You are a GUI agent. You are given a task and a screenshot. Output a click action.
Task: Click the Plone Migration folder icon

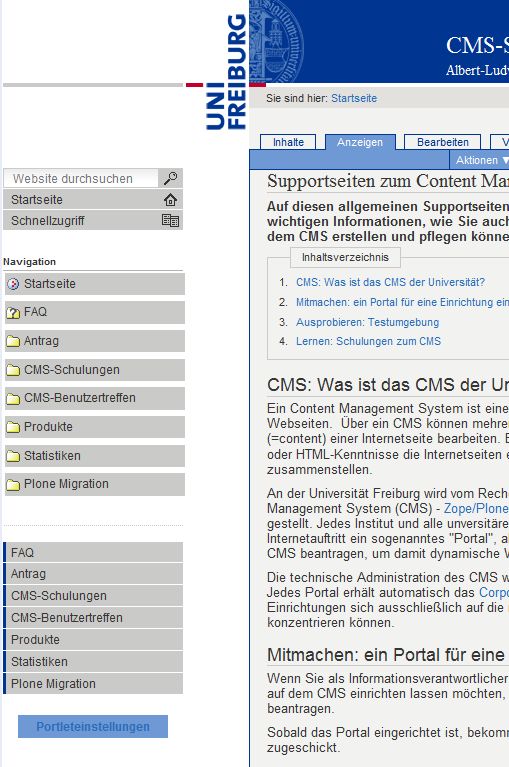[13, 484]
